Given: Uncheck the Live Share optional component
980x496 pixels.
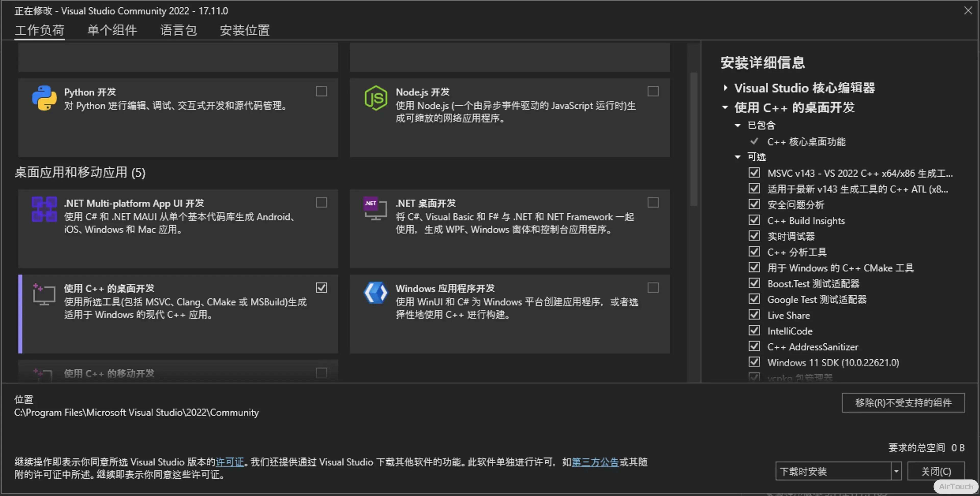Looking at the screenshot, I should tap(754, 315).
